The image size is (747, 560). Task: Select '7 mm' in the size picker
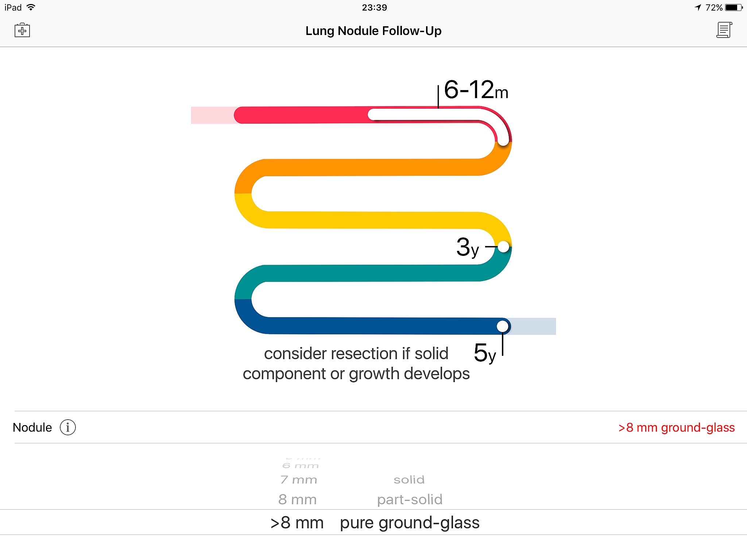(298, 479)
